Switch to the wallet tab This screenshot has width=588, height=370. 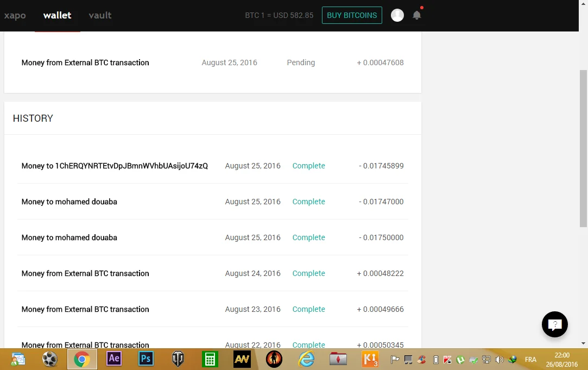tap(57, 15)
